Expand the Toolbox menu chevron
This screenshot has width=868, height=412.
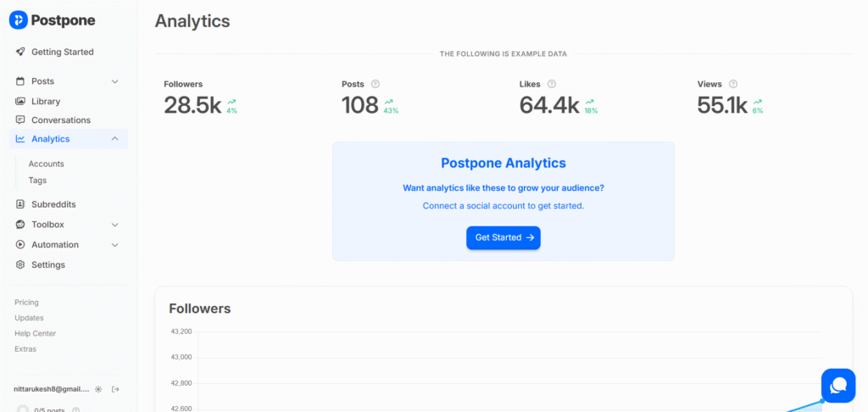[x=115, y=225]
